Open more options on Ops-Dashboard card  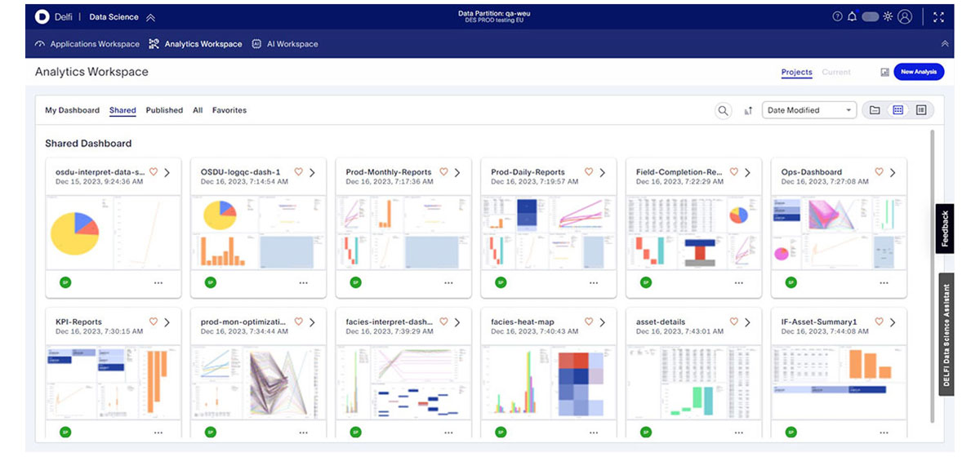click(x=884, y=282)
